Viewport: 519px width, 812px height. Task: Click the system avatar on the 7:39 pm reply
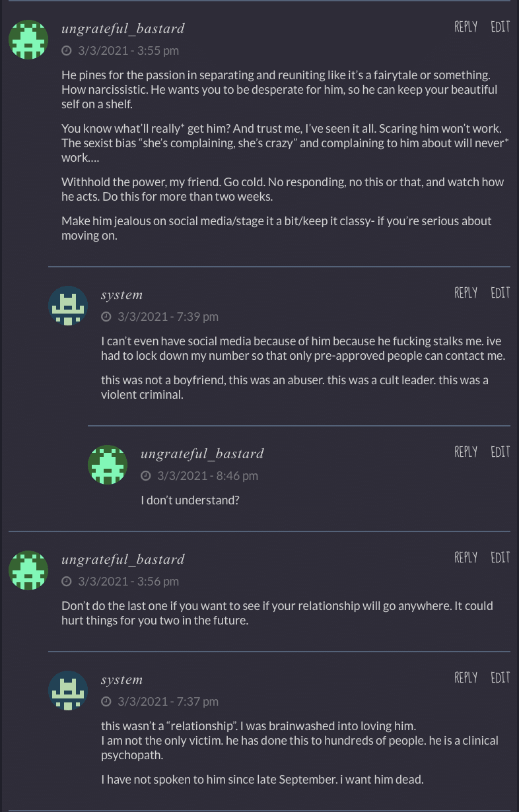point(68,306)
